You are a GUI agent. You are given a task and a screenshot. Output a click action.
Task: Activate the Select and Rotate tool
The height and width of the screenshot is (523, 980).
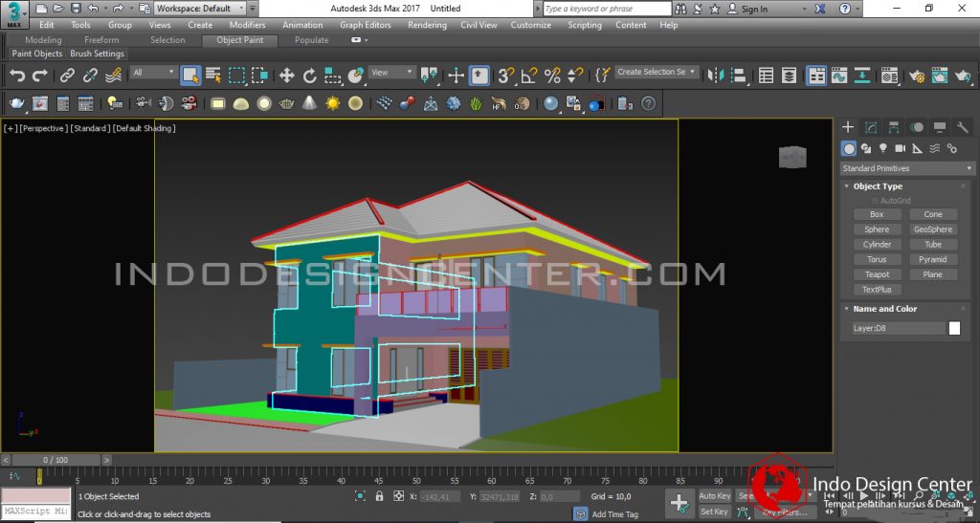(x=309, y=76)
